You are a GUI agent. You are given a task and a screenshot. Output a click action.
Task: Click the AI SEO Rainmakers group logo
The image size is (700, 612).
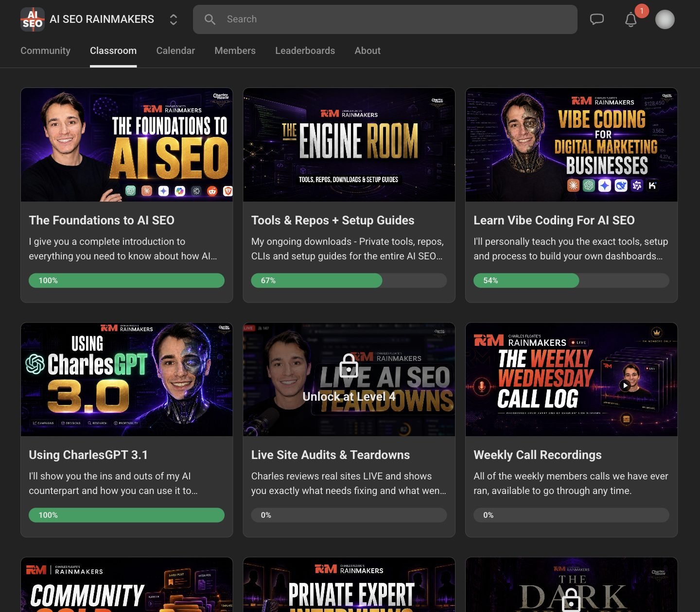[33, 19]
